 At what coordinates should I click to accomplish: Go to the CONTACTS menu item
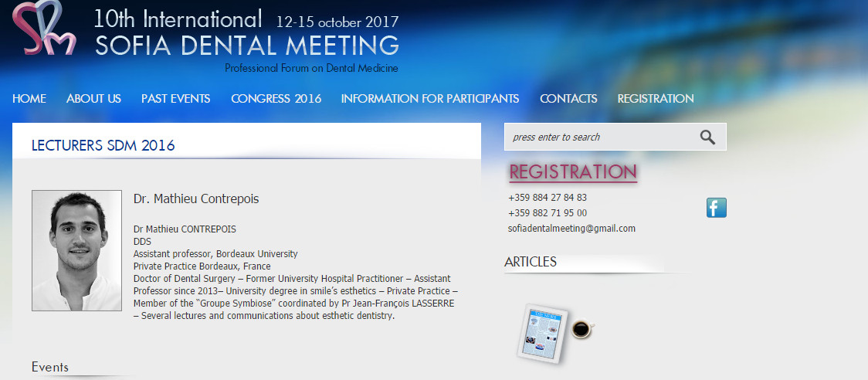coord(568,99)
